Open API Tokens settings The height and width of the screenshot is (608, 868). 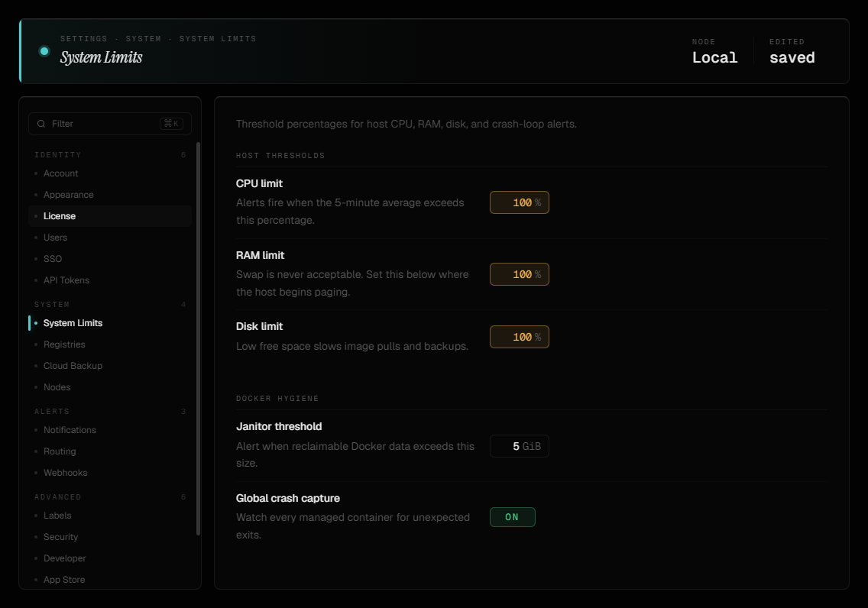coord(109,280)
